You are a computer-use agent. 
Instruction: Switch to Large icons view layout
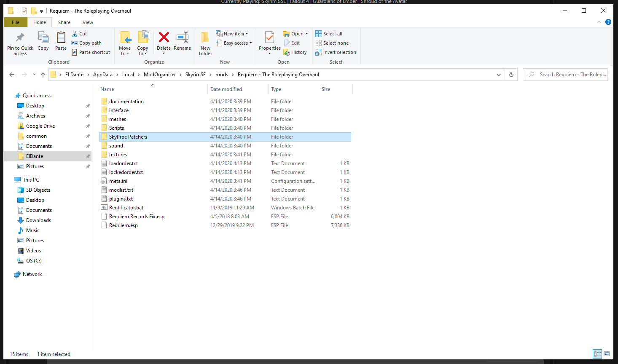607,354
